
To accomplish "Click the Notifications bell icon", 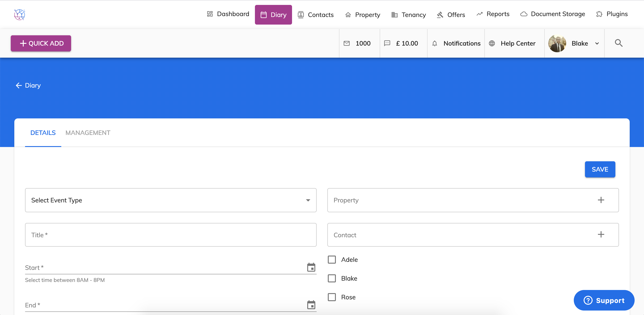I will pyautogui.click(x=434, y=44).
